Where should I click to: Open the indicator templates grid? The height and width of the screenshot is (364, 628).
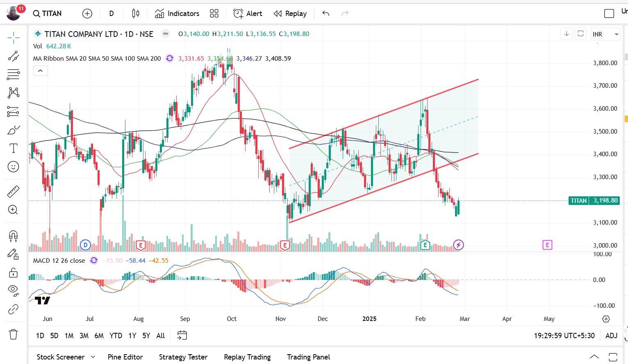[214, 14]
